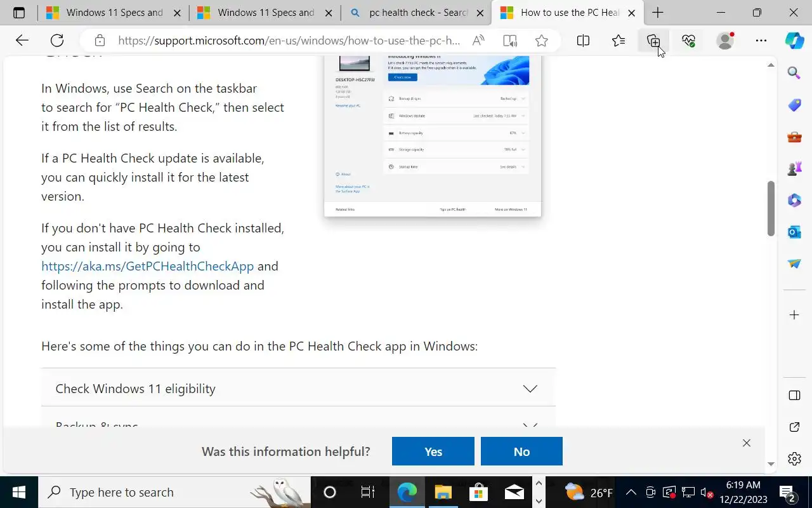Expand the Backup & sync section chevron
The width and height of the screenshot is (812, 508).
pos(530,426)
